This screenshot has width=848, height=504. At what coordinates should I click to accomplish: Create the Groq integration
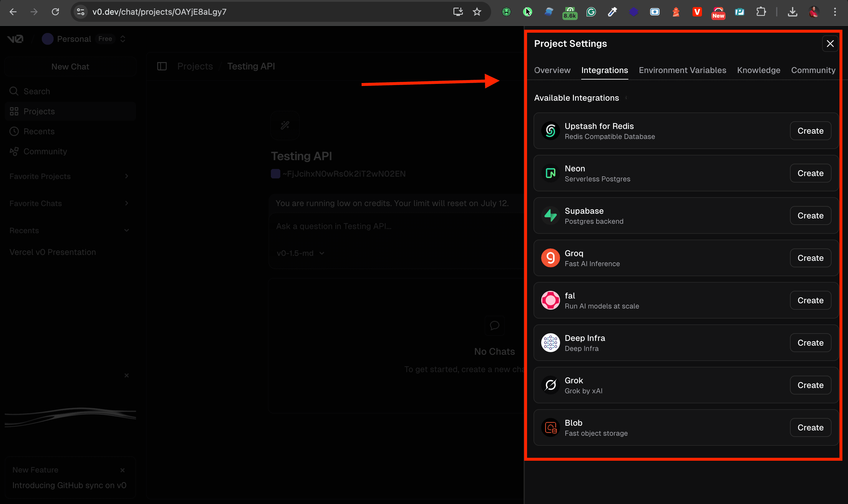[x=810, y=258]
